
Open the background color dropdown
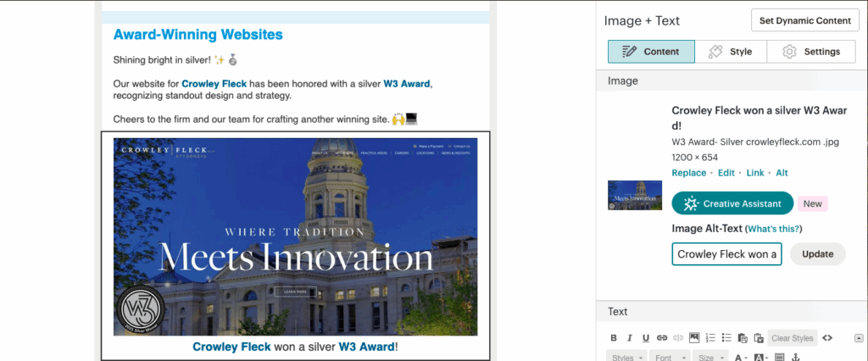(760, 357)
